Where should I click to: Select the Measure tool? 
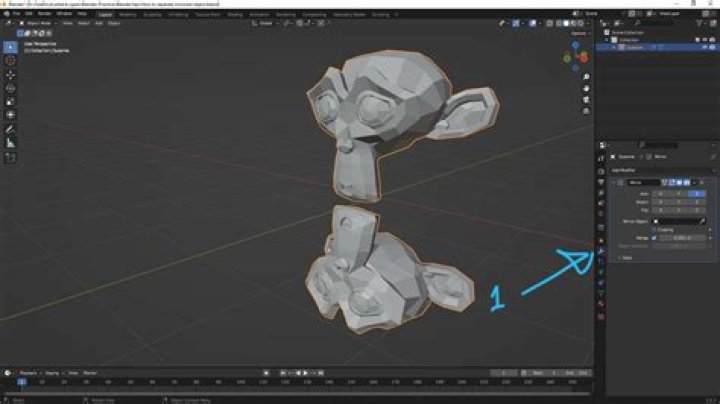[11, 143]
